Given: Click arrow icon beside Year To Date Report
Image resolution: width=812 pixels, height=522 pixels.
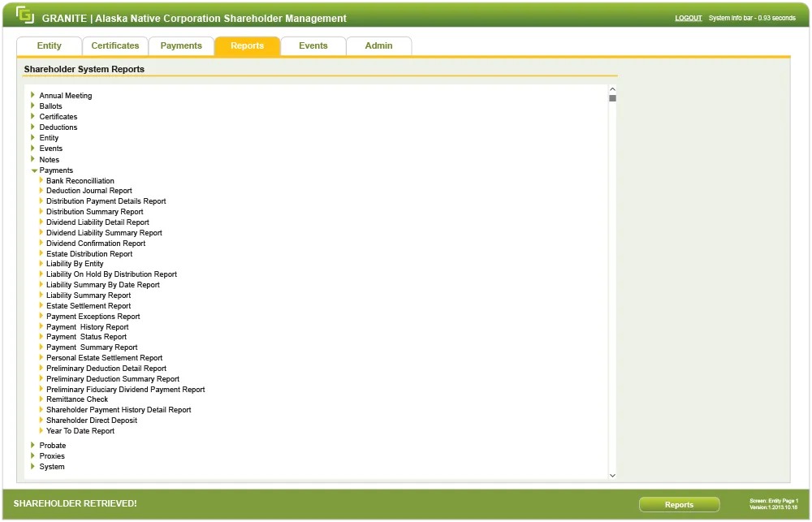Looking at the screenshot, I should pos(41,431).
